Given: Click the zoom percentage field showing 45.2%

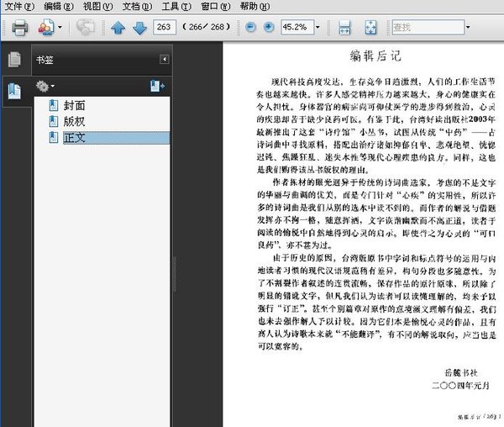Looking at the screenshot, I should (x=297, y=27).
